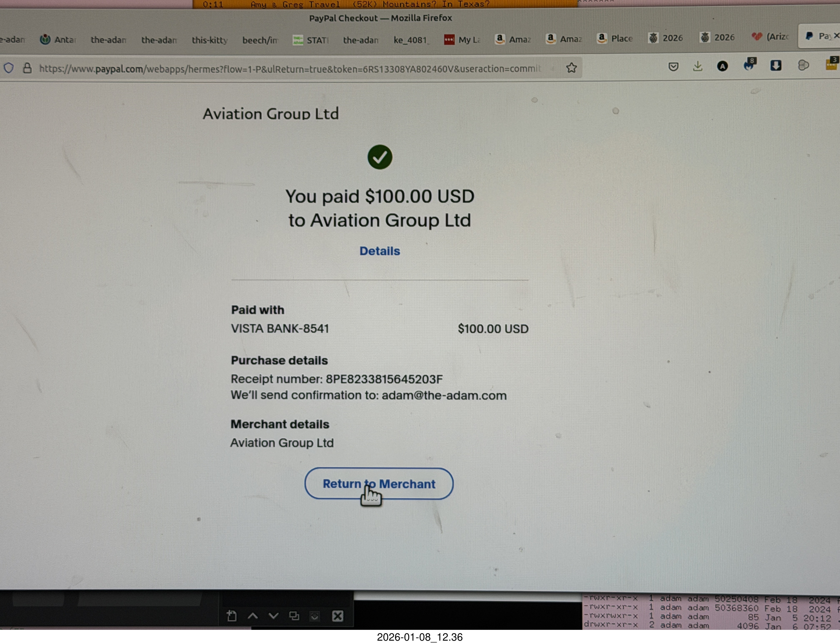Click terminal row with size '50368360'
840x644 pixels.
711,608
